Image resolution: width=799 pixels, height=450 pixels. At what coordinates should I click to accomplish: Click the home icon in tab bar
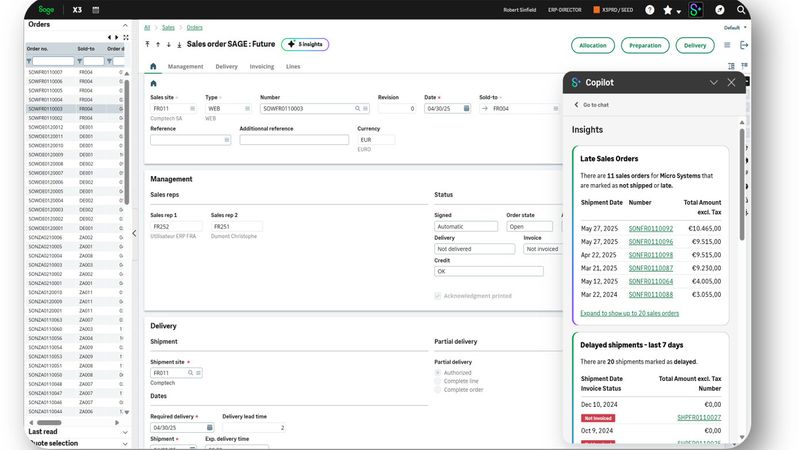coord(153,66)
